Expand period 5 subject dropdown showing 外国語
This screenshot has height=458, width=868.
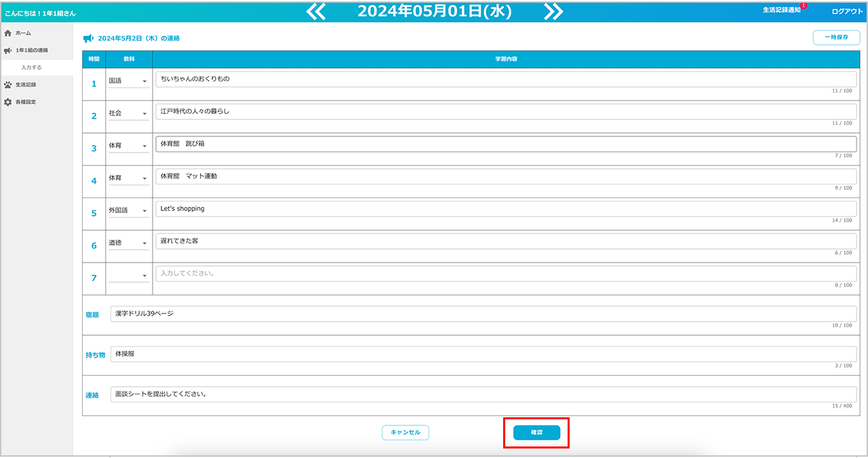coord(129,211)
